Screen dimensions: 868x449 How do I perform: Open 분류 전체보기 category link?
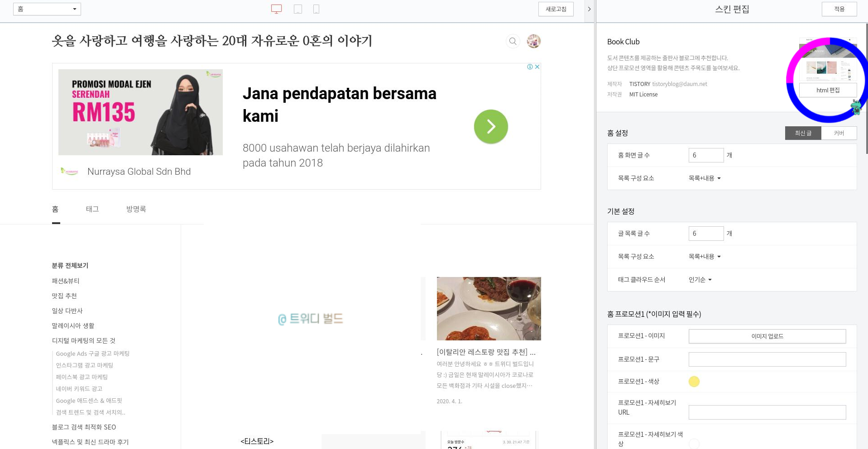pos(70,266)
